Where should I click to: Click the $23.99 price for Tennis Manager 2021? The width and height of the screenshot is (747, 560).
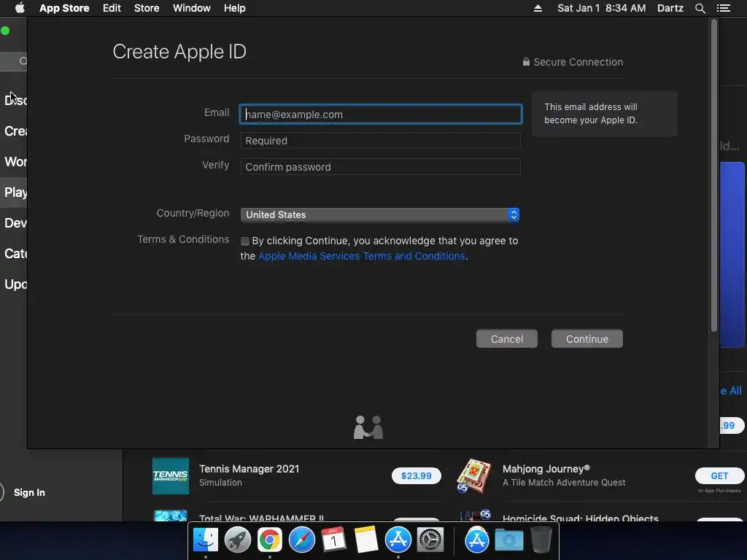pos(417,475)
